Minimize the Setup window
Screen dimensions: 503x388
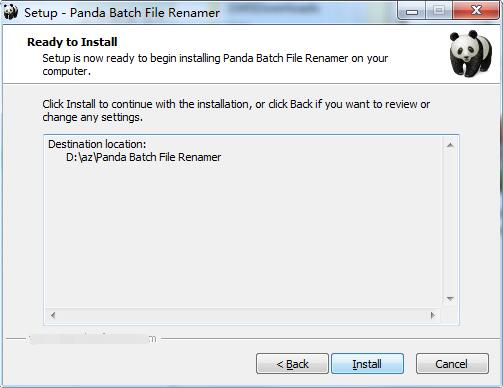point(412,12)
